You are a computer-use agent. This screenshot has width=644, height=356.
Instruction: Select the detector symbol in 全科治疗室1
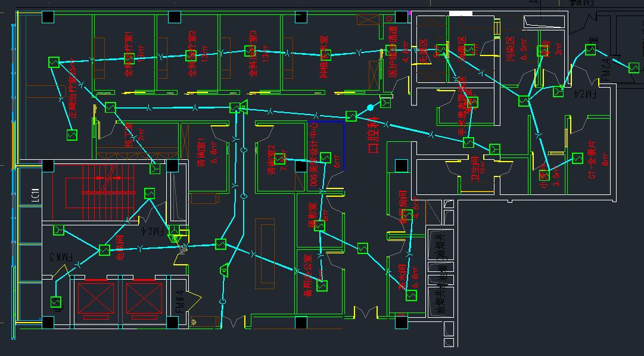(x=129, y=58)
